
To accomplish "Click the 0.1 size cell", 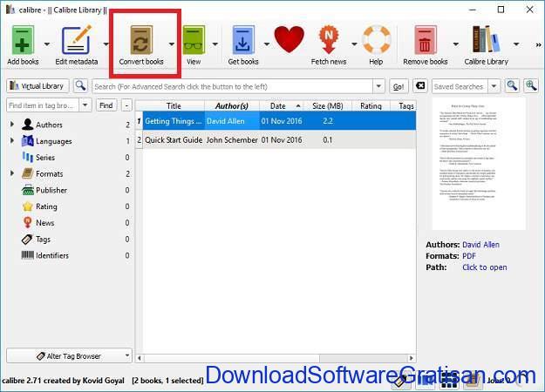I will click(x=327, y=140).
